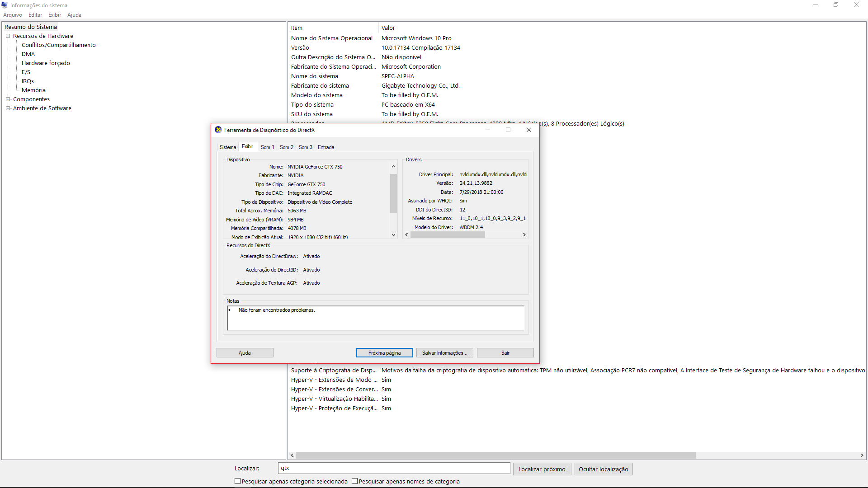The image size is (868, 488).
Task: Click WDDM 2.4 driver model value
Action: point(471,227)
